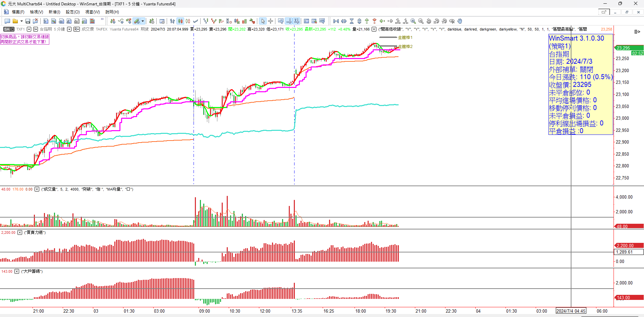The height and width of the screenshot is (317, 644).
Task: Open the 檢視(V) menu
Action: click(37, 12)
